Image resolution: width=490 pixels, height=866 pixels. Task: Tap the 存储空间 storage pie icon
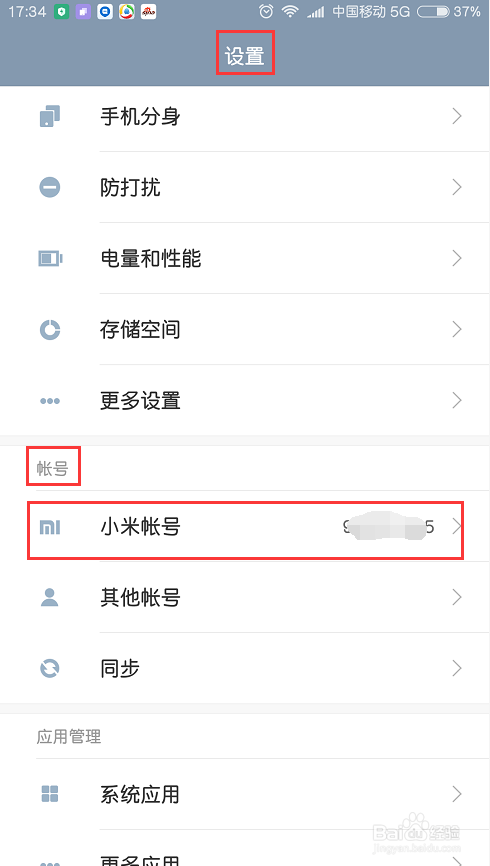point(50,330)
